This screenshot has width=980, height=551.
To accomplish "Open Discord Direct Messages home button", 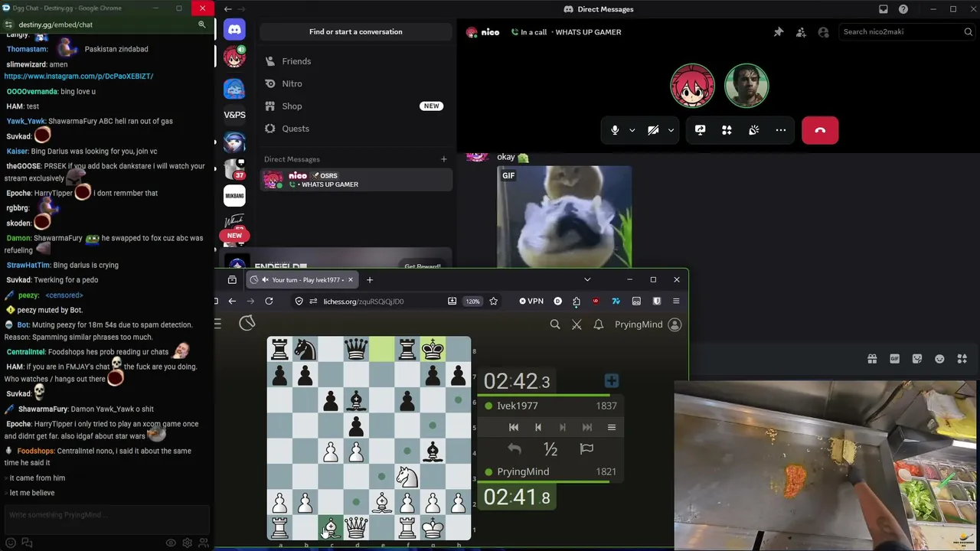I will [x=234, y=31].
